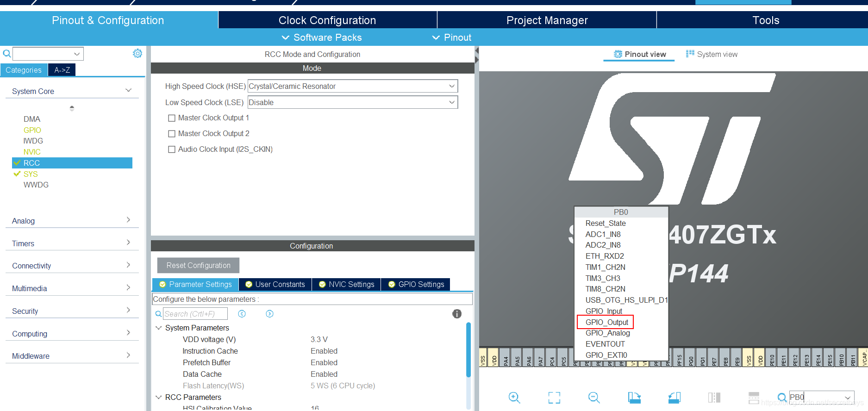
Task: Switch to System view
Action: pos(712,54)
